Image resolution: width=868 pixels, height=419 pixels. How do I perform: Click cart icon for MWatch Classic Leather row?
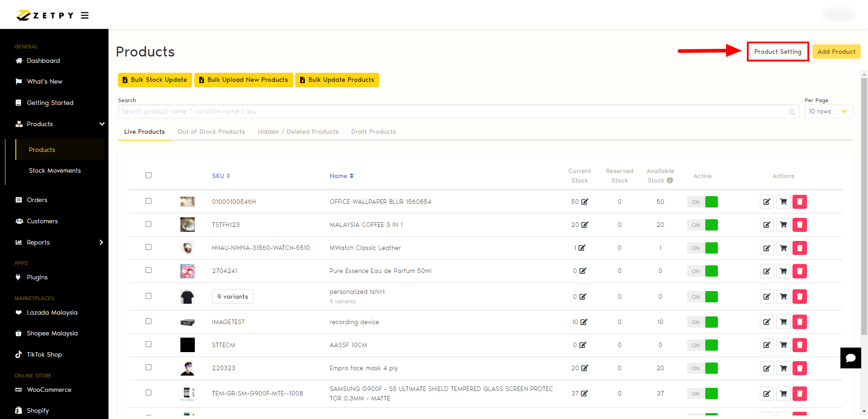click(783, 248)
